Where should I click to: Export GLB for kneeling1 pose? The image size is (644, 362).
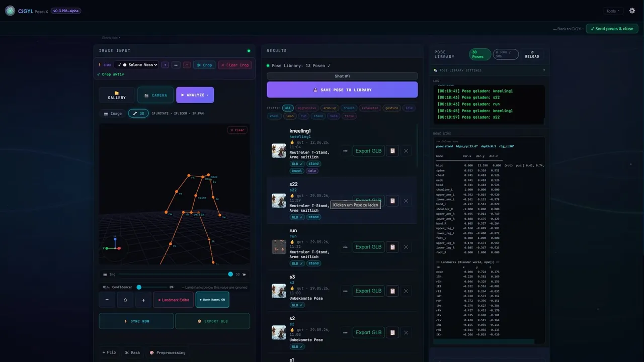[369, 151]
